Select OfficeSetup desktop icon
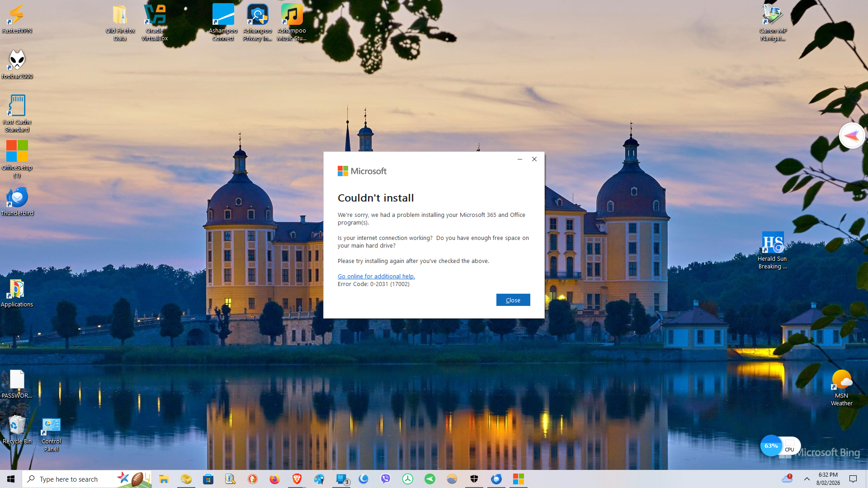The width and height of the screenshot is (868, 488). [17, 156]
